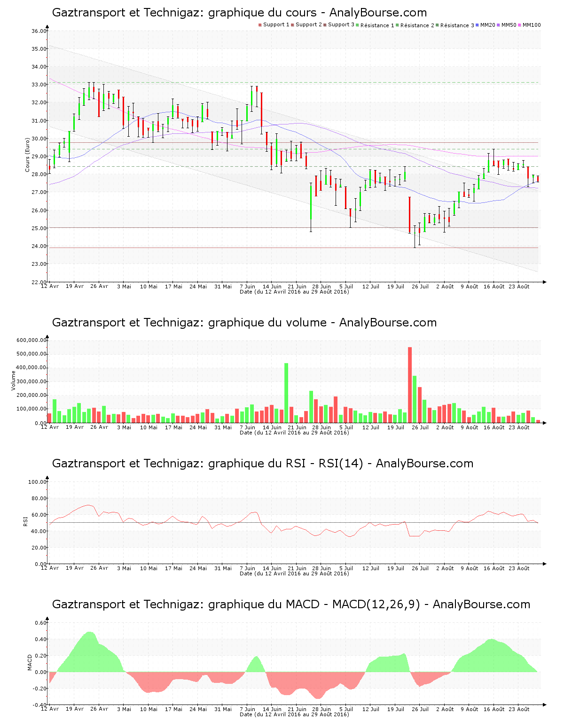564x728 pixels.
Task: Select the Résistance 3 legend label
Action: tap(457, 25)
